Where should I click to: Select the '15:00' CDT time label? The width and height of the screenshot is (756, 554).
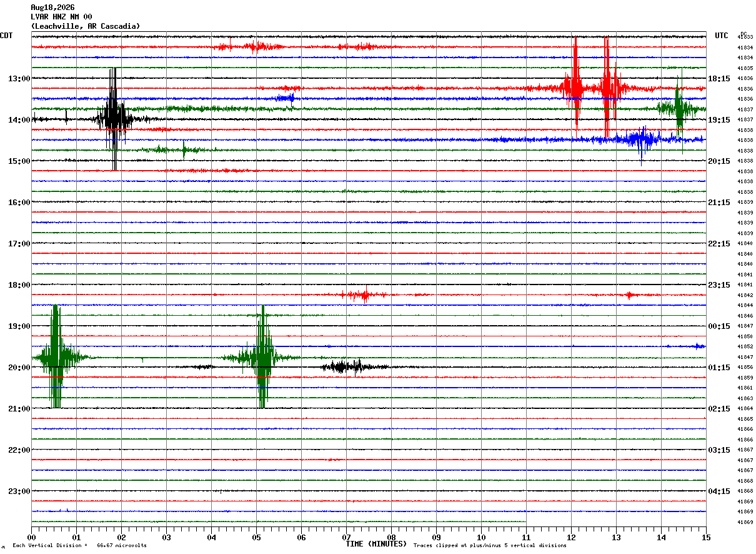click(x=19, y=161)
